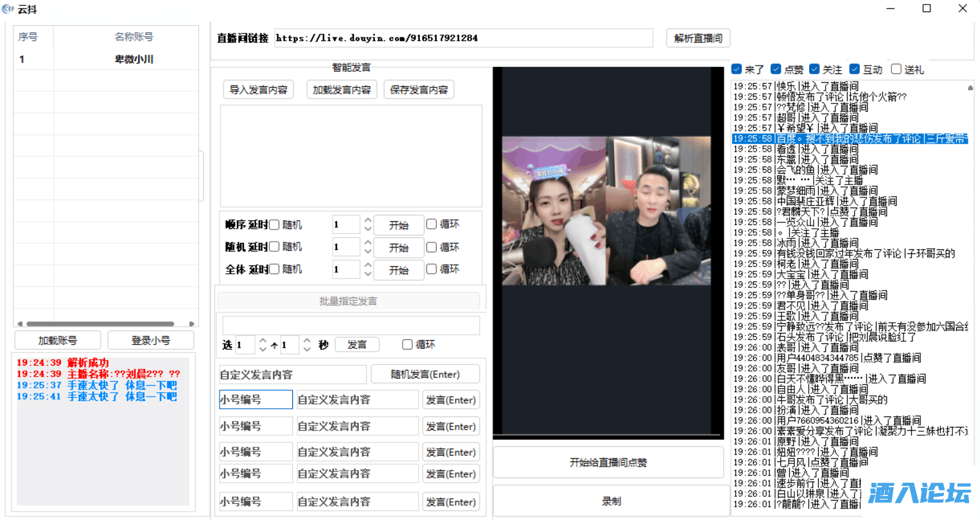Screen dimensions: 980x520
Task: Start liking with 开始给直播间点赞
Action: click(608, 462)
